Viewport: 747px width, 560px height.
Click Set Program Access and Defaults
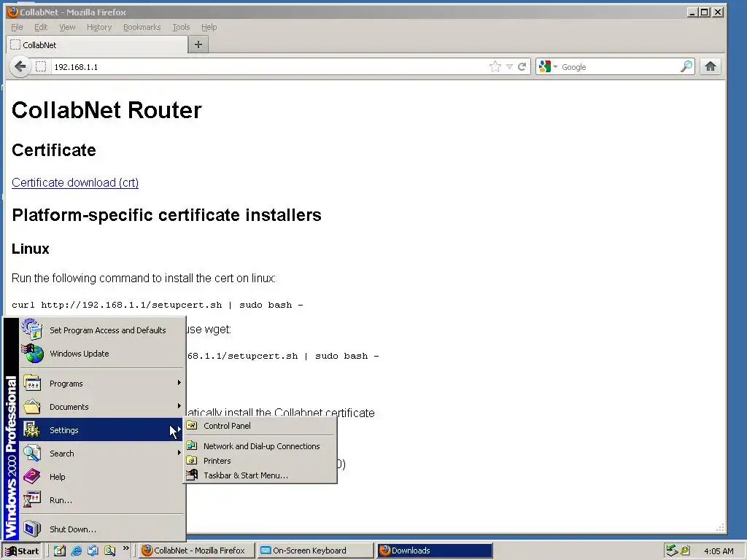101,330
